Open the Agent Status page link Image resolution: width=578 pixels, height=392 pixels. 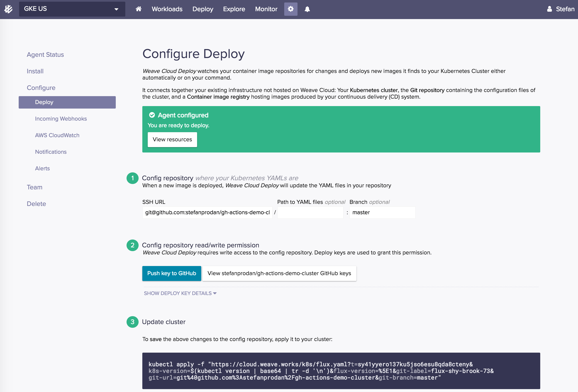(x=45, y=55)
